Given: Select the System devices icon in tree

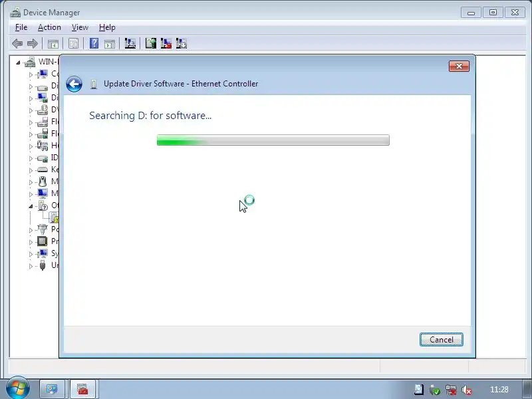Looking at the screenshot, I should 43,253.
